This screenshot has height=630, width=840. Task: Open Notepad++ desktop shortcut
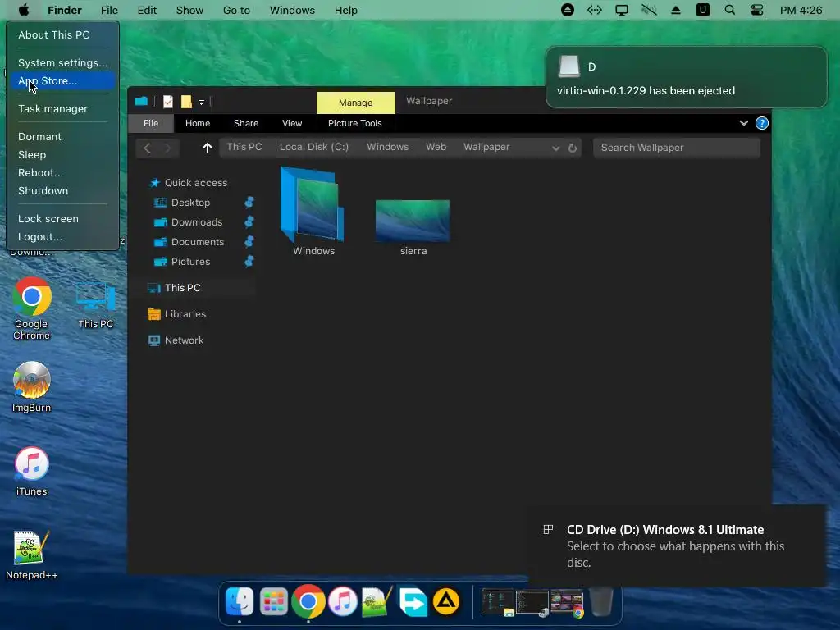32,555
